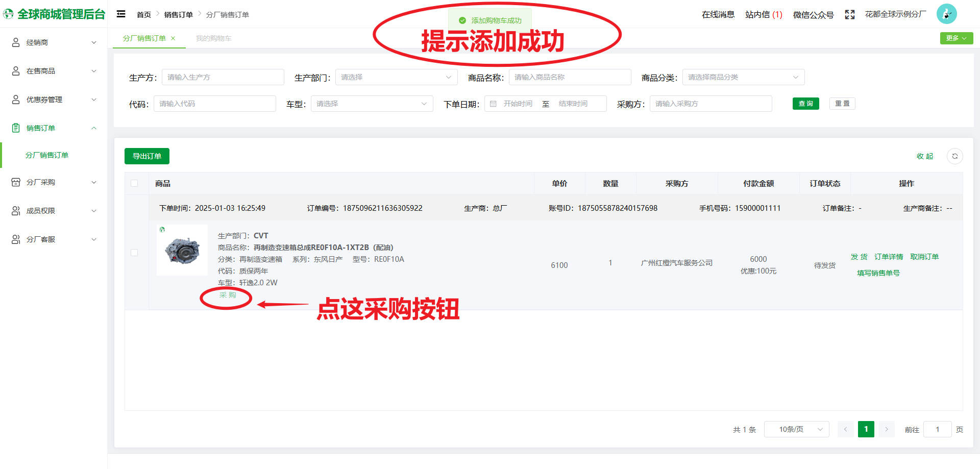
Task: Click the 订单详情 link
Action: click(x=888, y=257)
